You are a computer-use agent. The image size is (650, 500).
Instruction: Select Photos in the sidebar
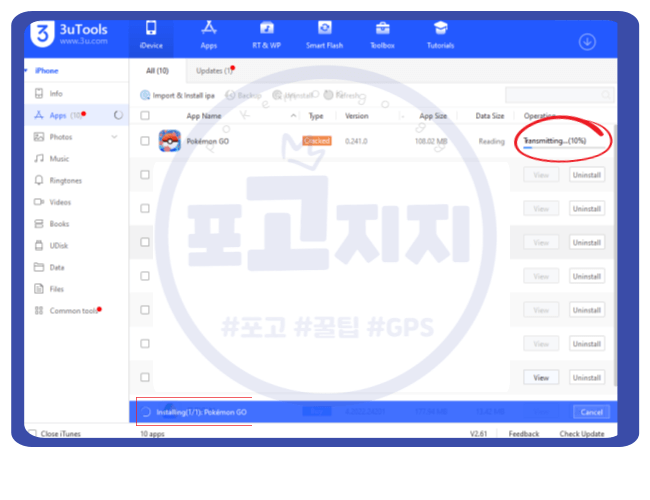(76, 137)
